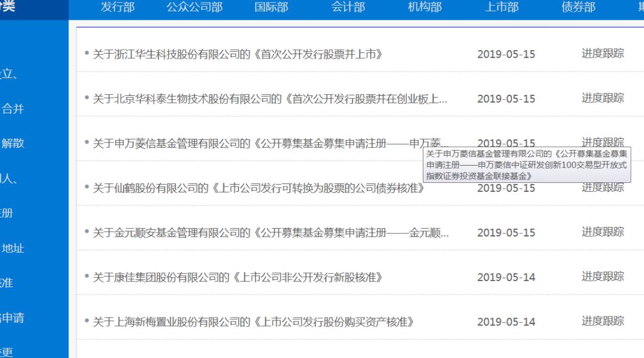Switch to the 公众公司部 tab
Viewport: 644px width, 358px height.
[194, 7]
